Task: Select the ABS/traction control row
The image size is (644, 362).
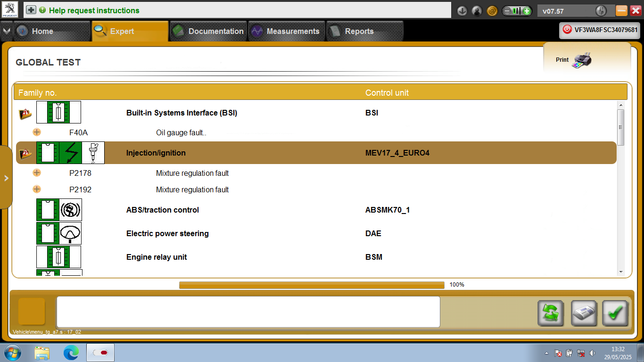Action: [316, 210]
